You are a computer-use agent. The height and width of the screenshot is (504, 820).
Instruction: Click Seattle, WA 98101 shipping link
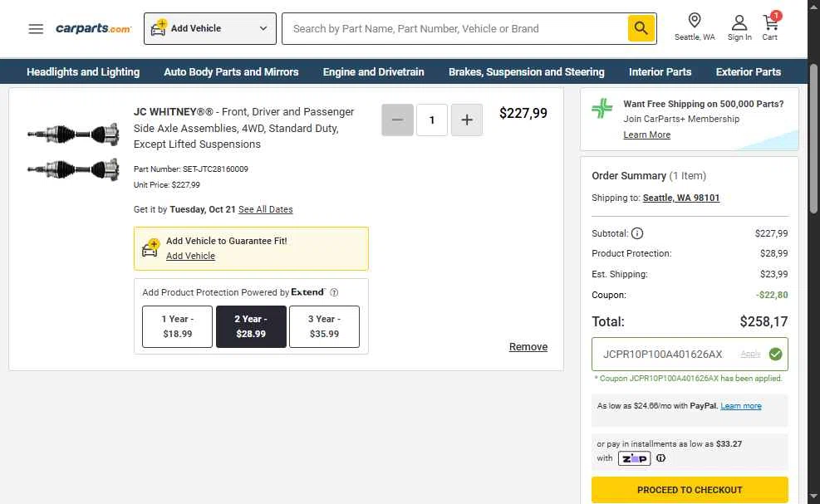coord(681,198)
